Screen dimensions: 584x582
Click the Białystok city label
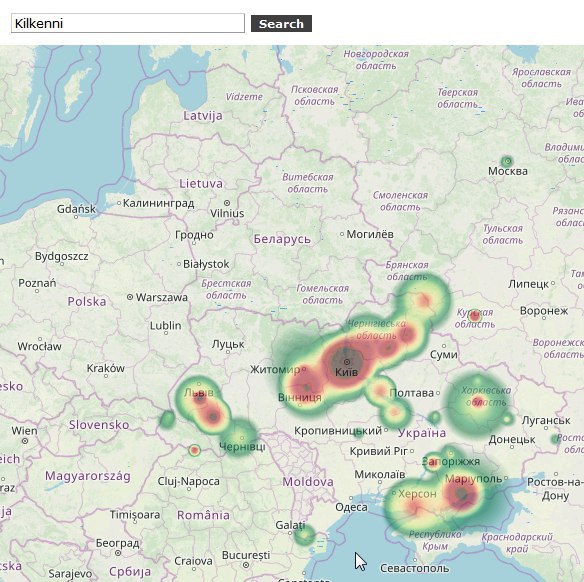click(206, 264)
